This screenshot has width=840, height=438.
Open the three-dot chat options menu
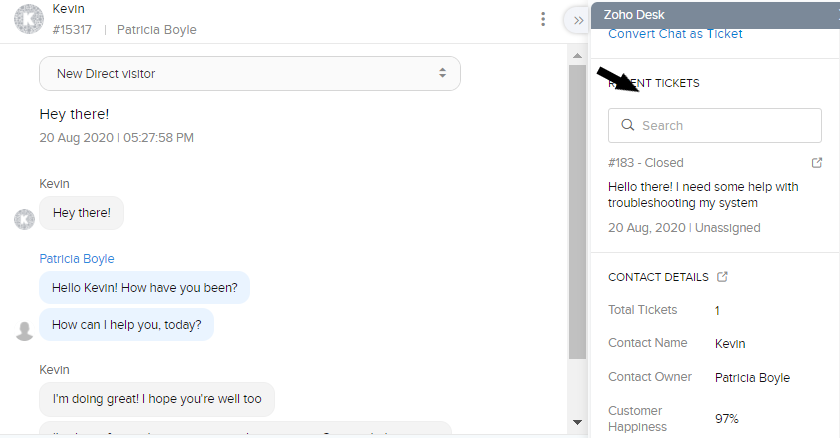coord(543,19)
